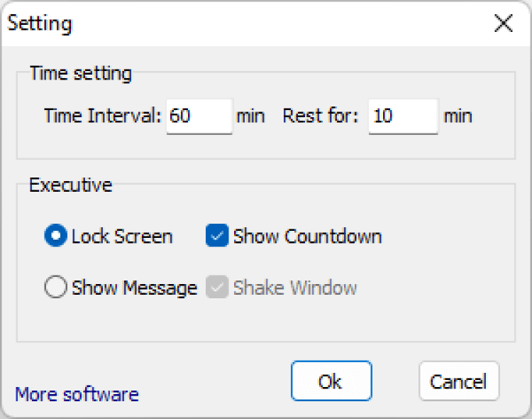This screenshot has width=532, height=419.
Task: Click the Executive group heading
Action: 71,185
